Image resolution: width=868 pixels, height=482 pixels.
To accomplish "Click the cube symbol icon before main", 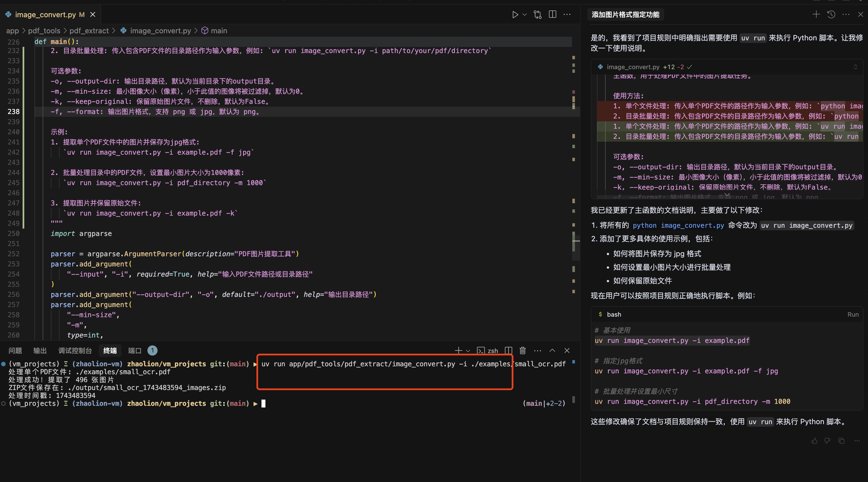I will coord(204,31).
